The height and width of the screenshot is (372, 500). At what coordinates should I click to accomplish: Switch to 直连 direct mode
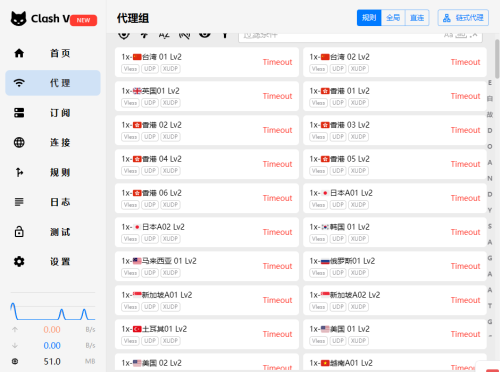(417, 18)
